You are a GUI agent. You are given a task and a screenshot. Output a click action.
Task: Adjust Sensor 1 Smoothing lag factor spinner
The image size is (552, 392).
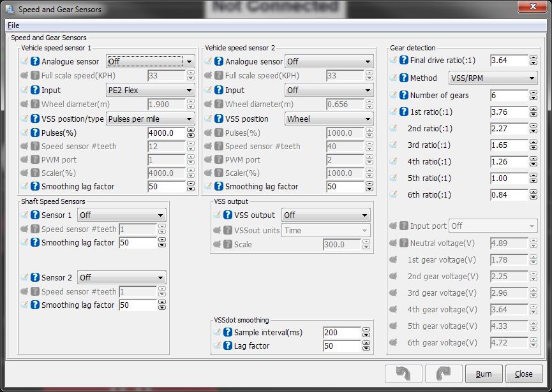162,242
